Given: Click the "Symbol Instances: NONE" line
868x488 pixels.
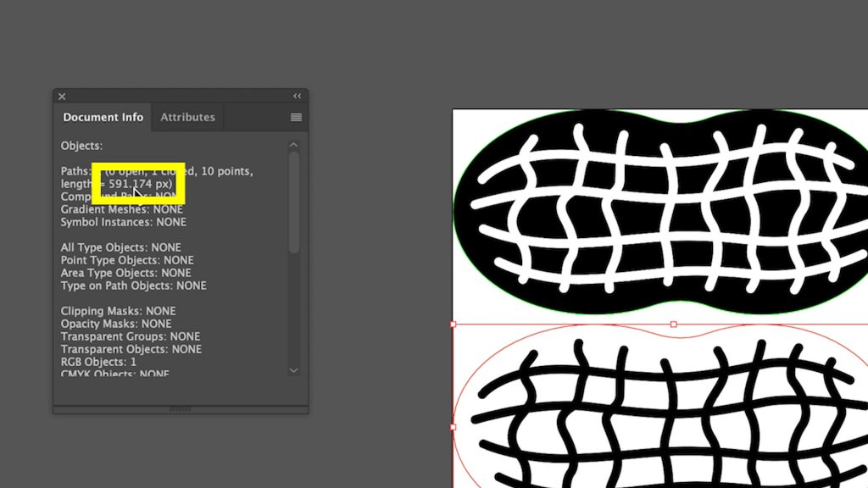Looking at the screenshot, I should [x=124, y=223].
